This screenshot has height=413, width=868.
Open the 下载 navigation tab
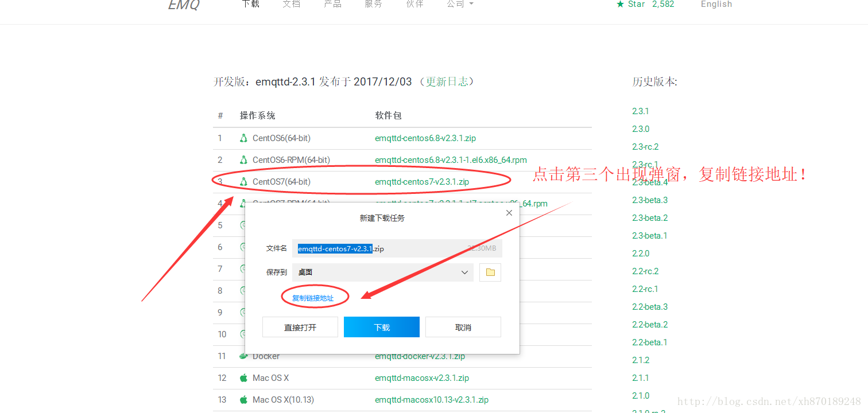click(250, 4)
